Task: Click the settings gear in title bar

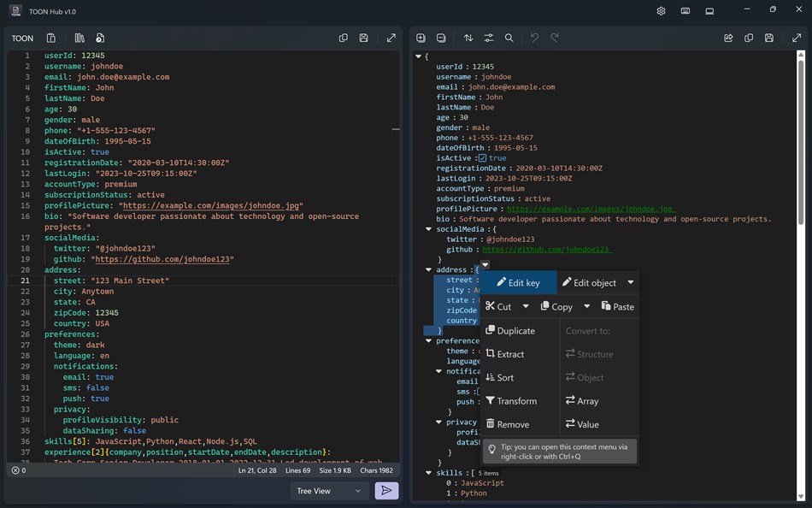Action: pyautogui.click(x=661, y=11)
